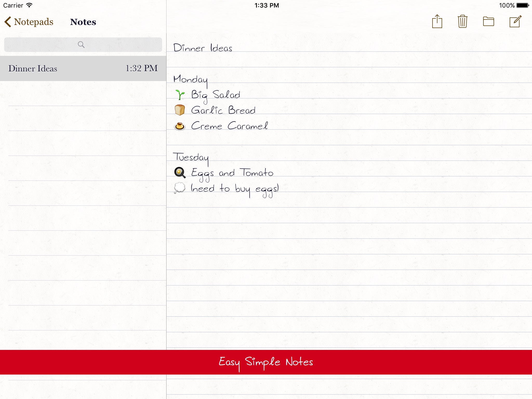
Task: Go back to Notepads list
Action: [x=33, y=22]
